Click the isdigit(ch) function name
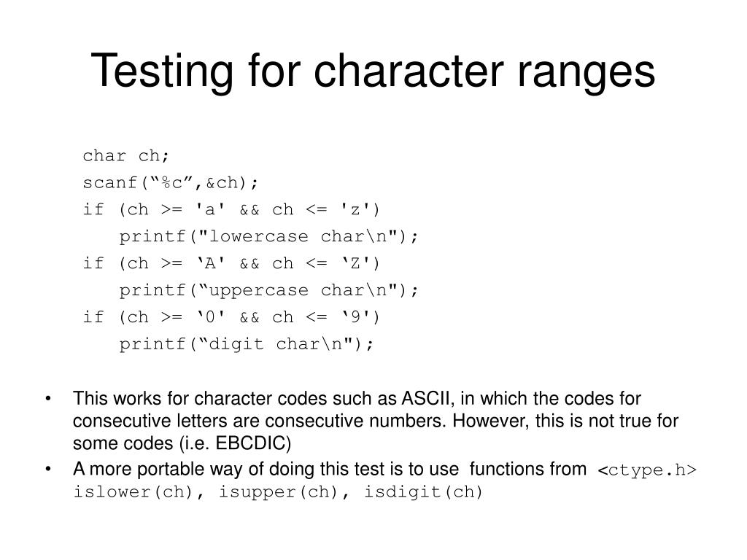Image resolution: width=747 pixels, height=560 pixels. [x=423, y=492]
